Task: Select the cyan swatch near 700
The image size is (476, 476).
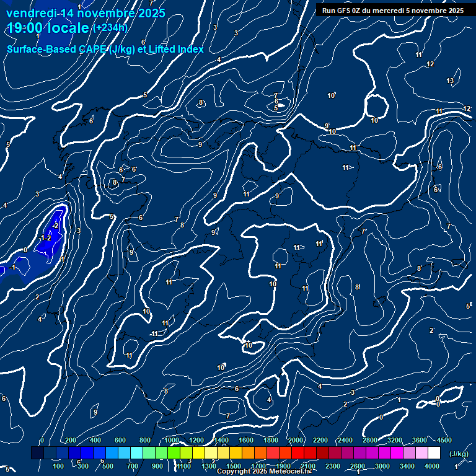Action: (136, 453)
